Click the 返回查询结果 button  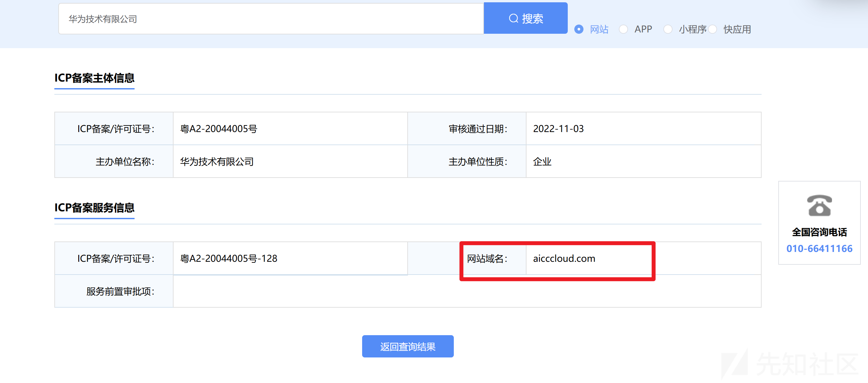coord(408,346)
